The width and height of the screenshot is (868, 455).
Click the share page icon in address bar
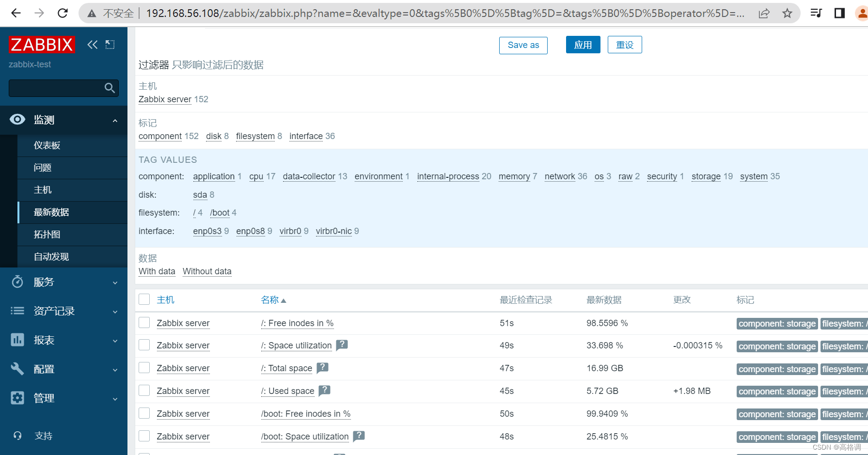pyautogui.click(x=764, y=13)
